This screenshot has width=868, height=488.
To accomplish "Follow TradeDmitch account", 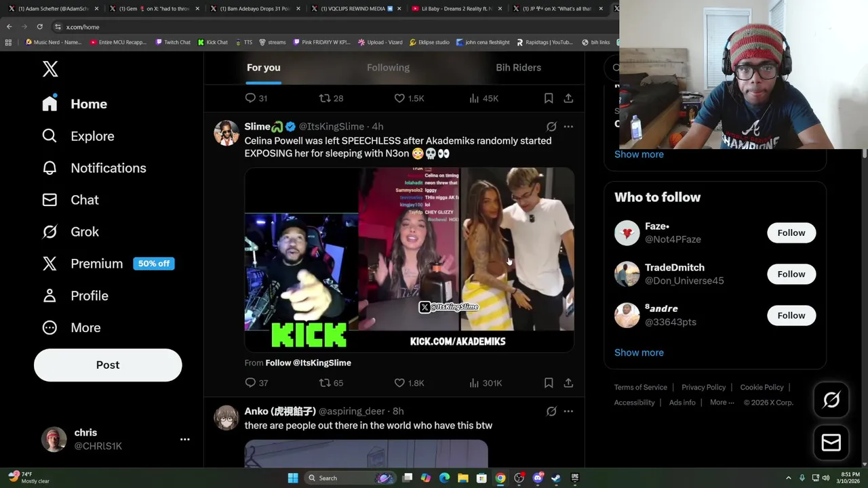I will pos(791,274).
